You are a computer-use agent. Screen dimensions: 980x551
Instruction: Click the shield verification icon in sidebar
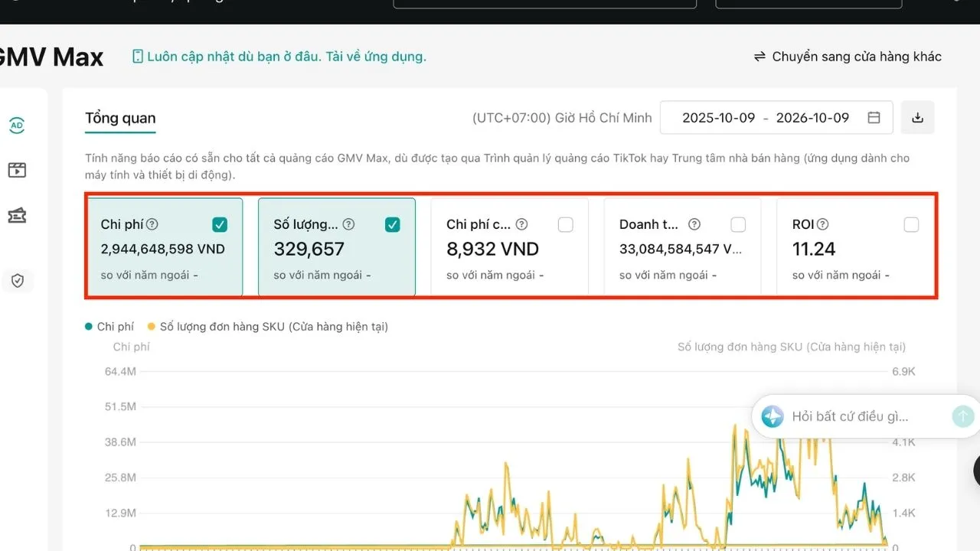click(x=18, y=281)
